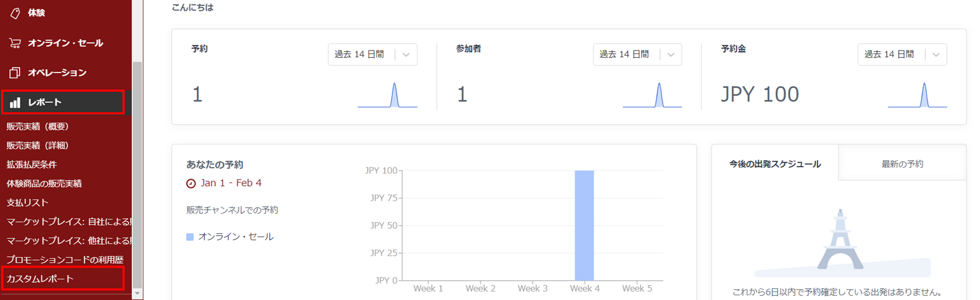Open プロモーションコードの利用歴 report
This screenshot has height=300, width=980.
point(65,260)
